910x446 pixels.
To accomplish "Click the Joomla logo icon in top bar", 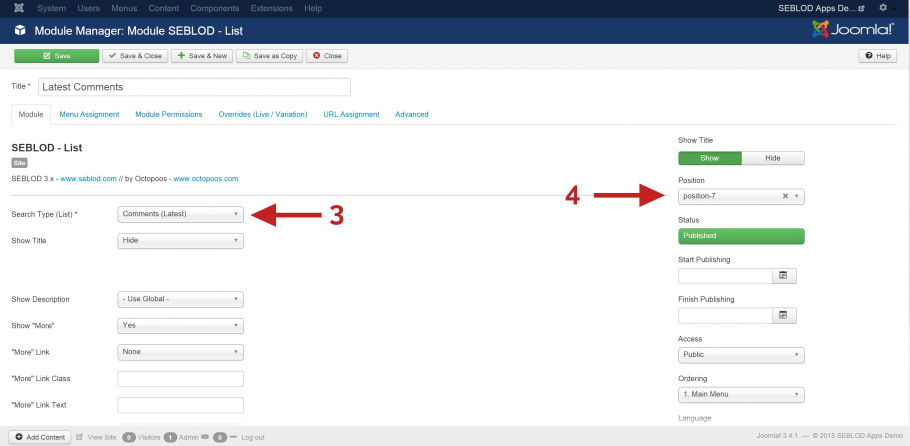I will pyautogui.click(x=19, y=8).
